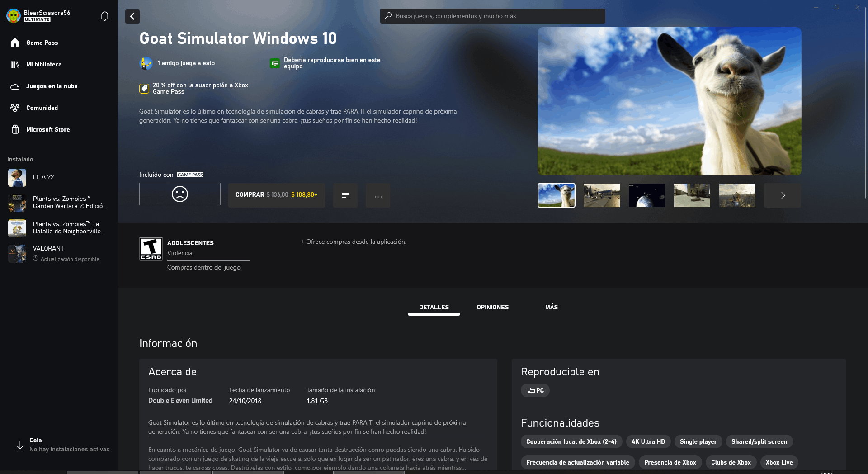
Task: Click the Clubs de Xbox tag
Action: [x=731, y=462]
